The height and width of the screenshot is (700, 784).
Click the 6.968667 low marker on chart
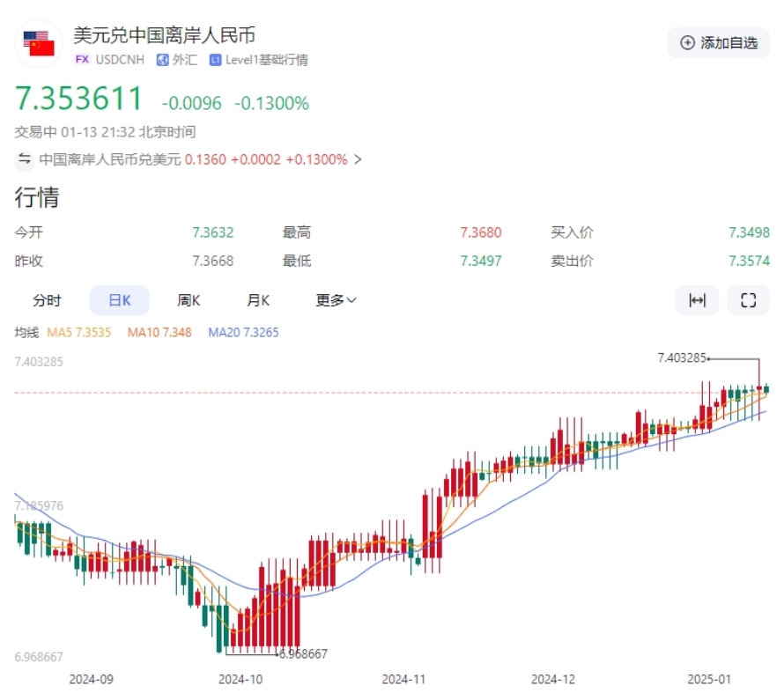tap(302, 654)
